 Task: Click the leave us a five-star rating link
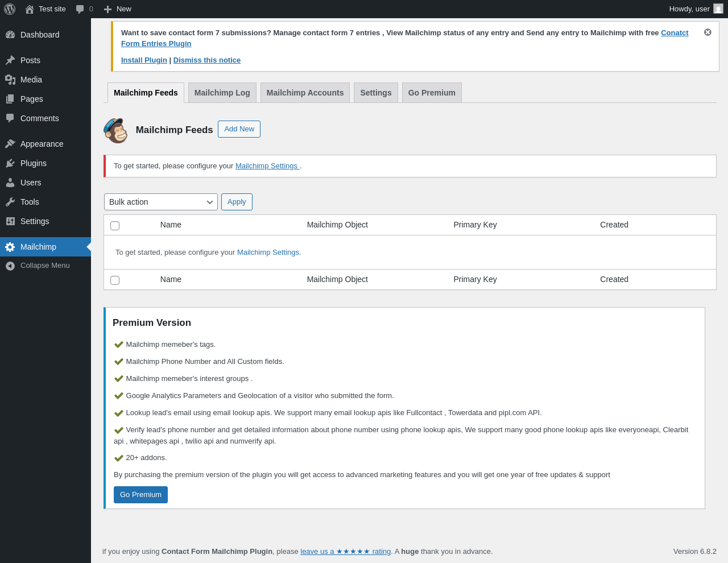(345, 552)
